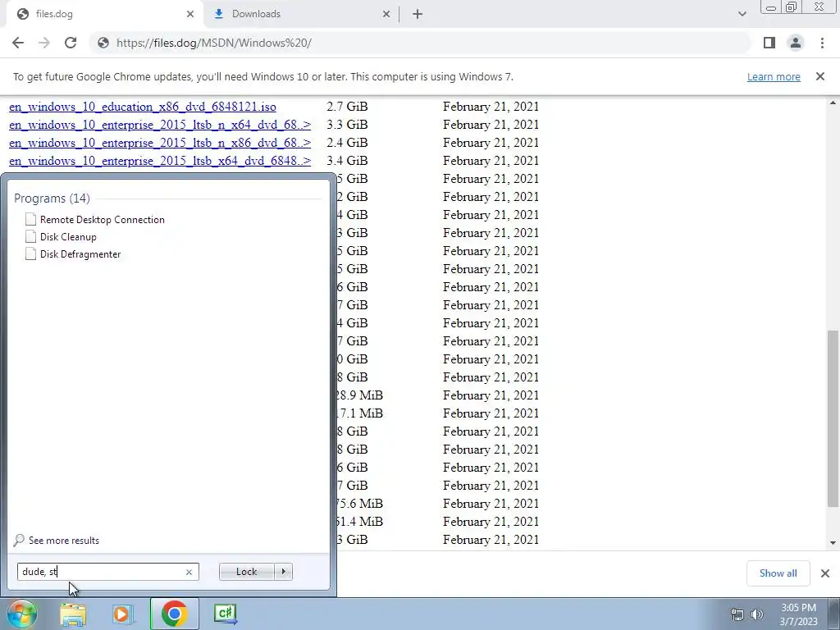The image size is (840, 630).
Task: Click the Disk Cleanup program icon
Action: click(x=30, y=237)
